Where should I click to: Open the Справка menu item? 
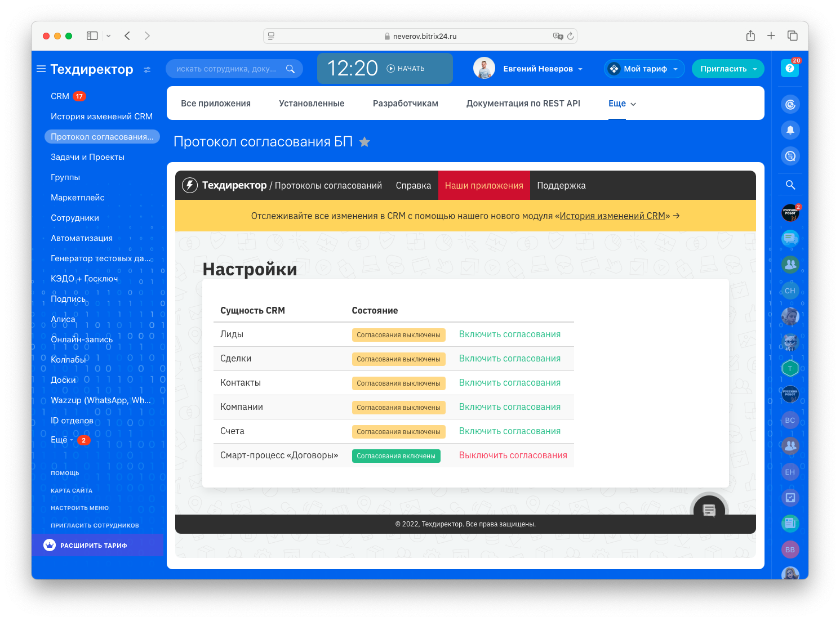point(414,185)
